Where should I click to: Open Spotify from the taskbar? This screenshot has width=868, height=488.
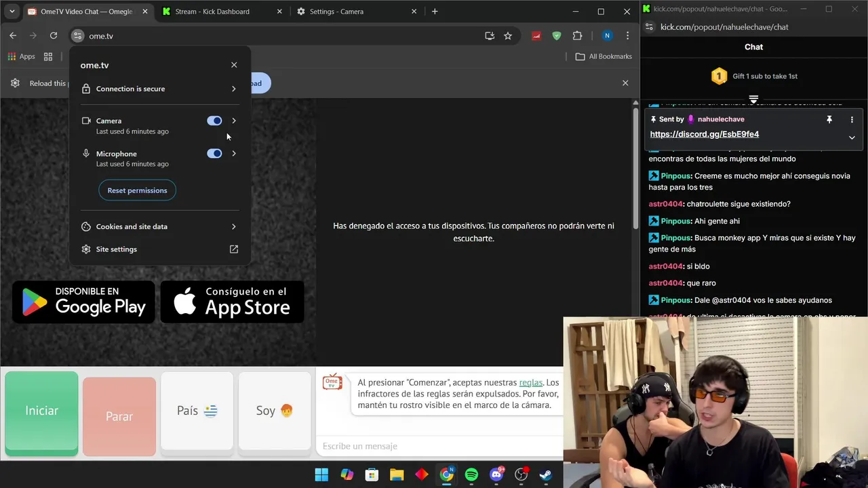pos(471,474)
